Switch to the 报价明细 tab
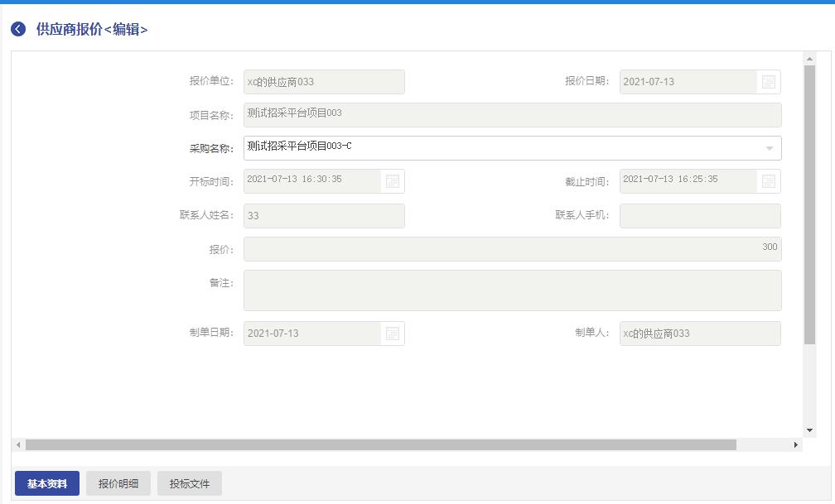Image resolution: width=835 pixels, height=504 pixels. pyautogui.click(x=118, y=484)
